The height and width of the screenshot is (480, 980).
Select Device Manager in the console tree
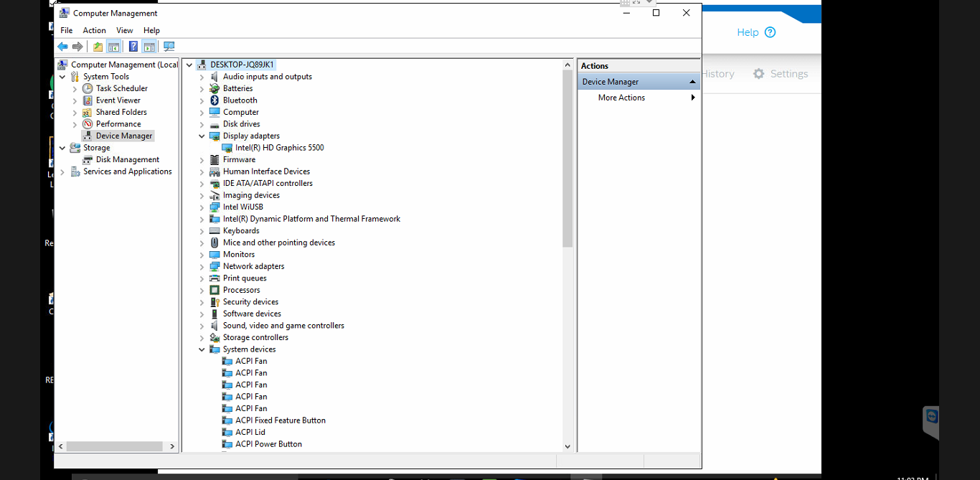point(124,136)
